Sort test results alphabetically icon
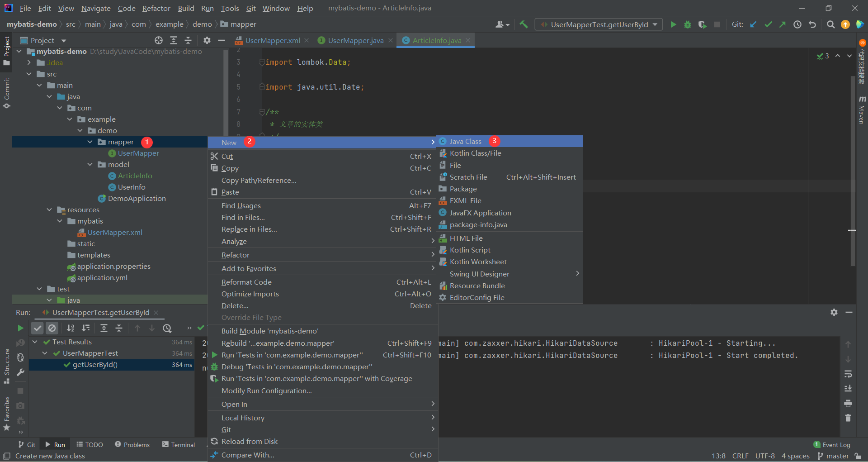 point(71,328)
